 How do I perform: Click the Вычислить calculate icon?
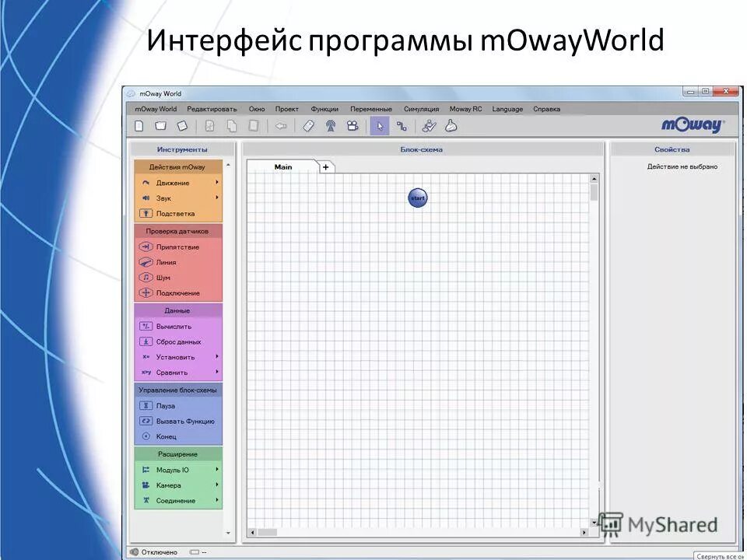pyautogui.click(x=146, y=326)
